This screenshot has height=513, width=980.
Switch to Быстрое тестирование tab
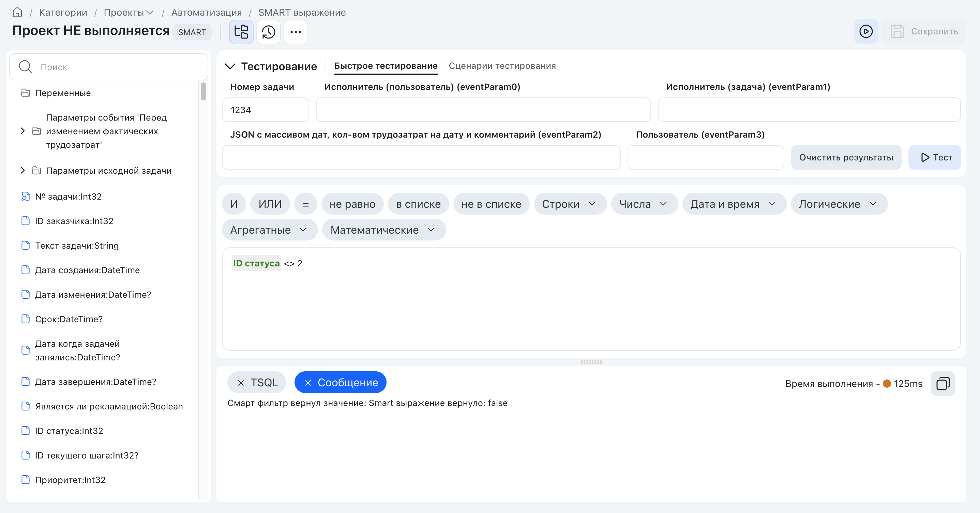[386, 66]
